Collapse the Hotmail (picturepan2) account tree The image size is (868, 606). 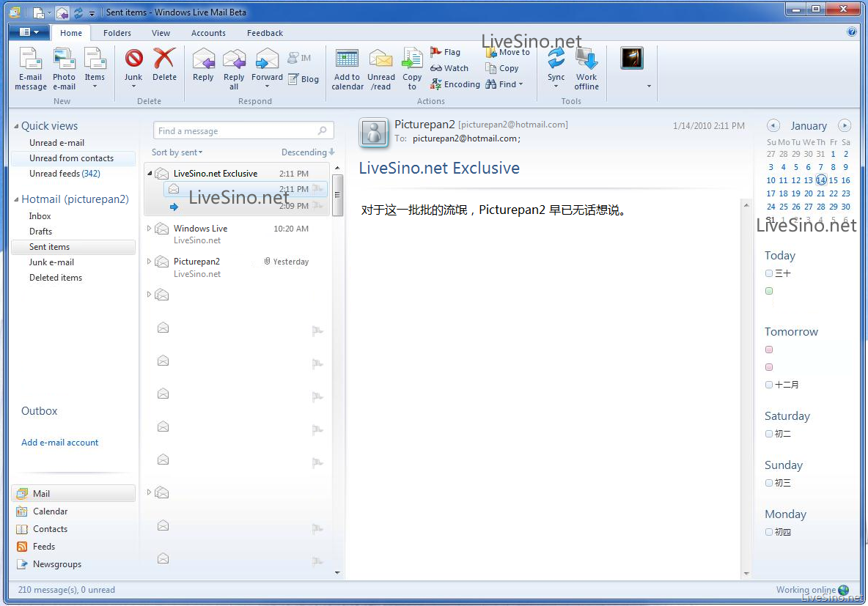[16, 199]
